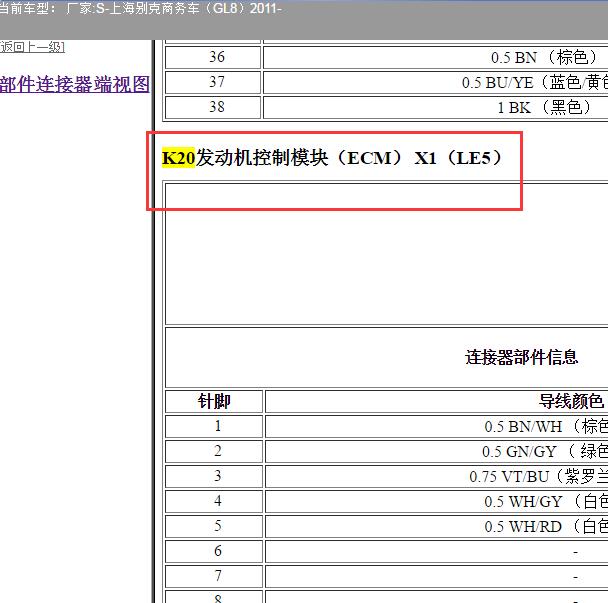Screen dimensions: 608x603
Task: Click the 0.5 BN (棕色) cell
Action: point(435,57)
